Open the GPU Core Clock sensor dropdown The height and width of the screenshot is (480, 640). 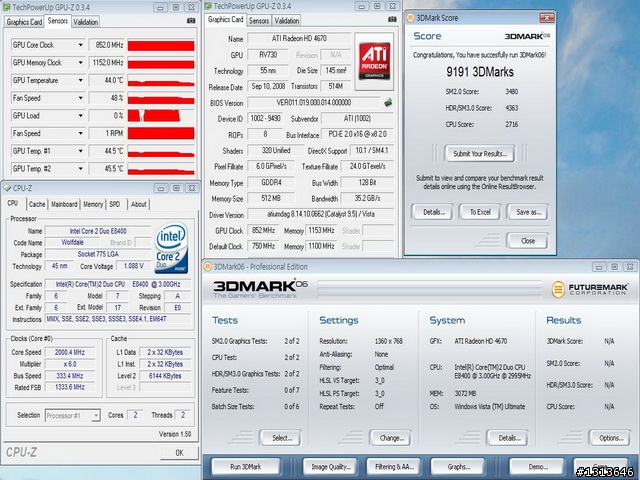(80, 45)
